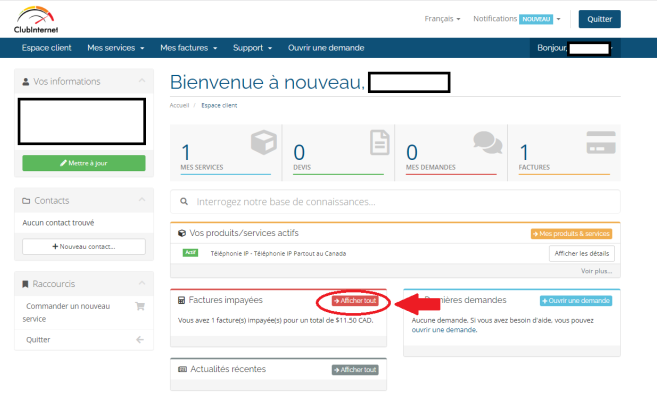Click the magnifier icon in knowledge base search
The width and height of the screenshot is (657, 399).
tap(184, 202)
